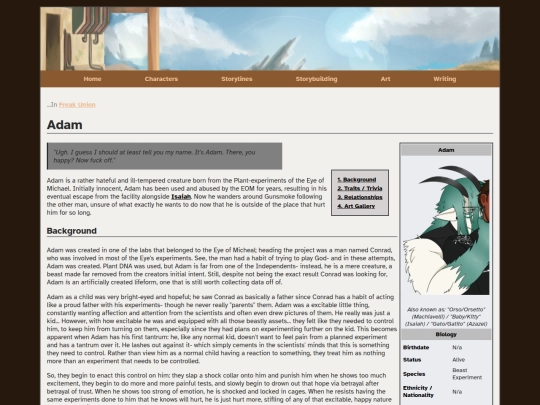This screenshot has height=405, width=540.
Task: Select the Adam page title heading
Action: [64, 125]
